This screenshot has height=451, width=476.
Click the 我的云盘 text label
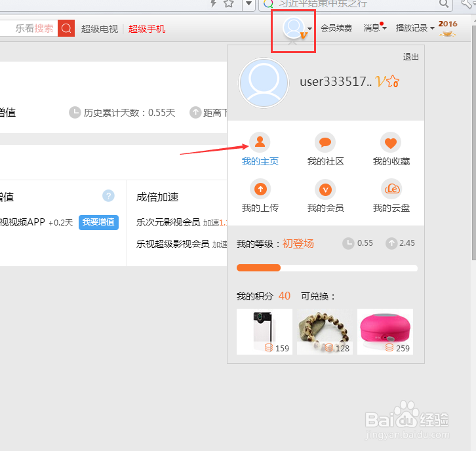pyautogui.click(x=391, y=208)
